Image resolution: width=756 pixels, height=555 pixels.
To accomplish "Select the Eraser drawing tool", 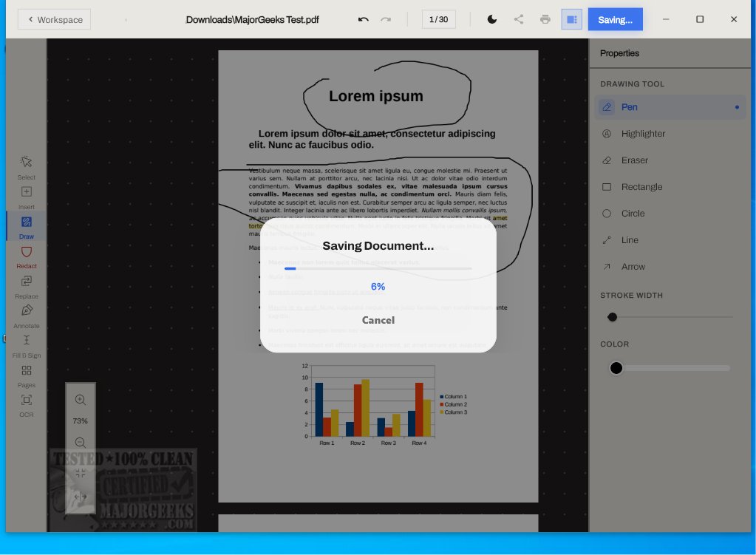I will pyautogui.click(x=671, y=160).
